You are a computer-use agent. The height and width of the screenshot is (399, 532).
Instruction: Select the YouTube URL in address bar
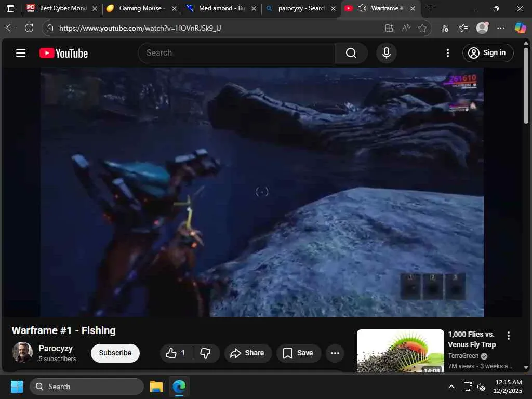coord(140,28)
